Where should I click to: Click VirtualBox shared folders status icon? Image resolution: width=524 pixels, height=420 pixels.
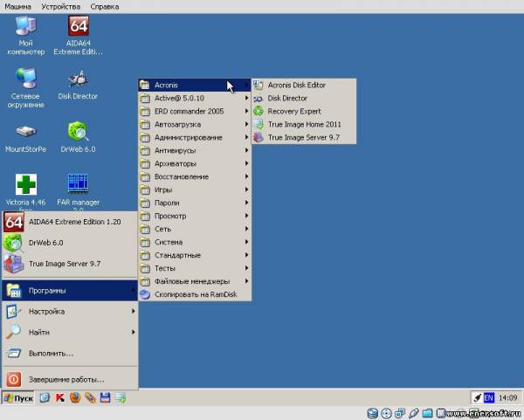pos(427,413)
